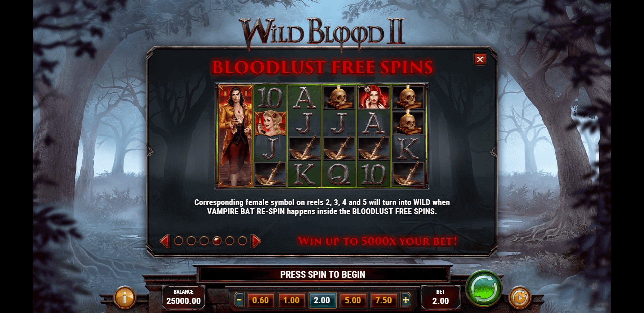Open the info paytable button
The height and width of the screenshot is (313, 644).
[125, 298]
